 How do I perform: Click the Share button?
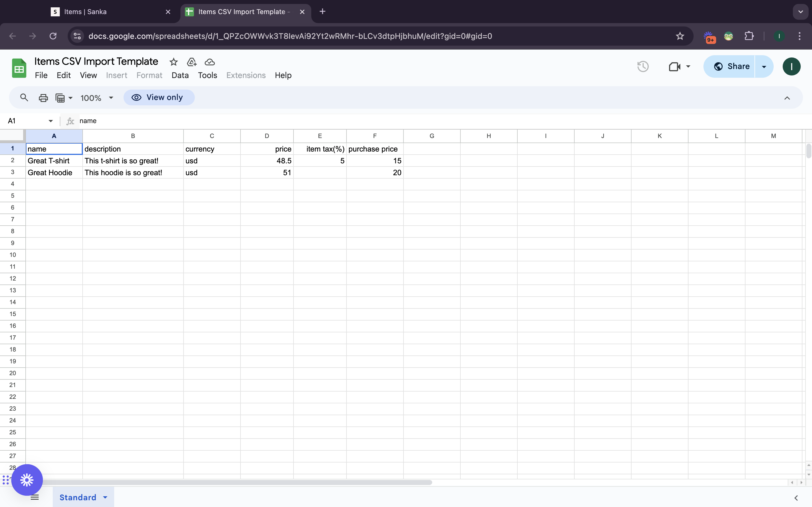pos(731,66)
